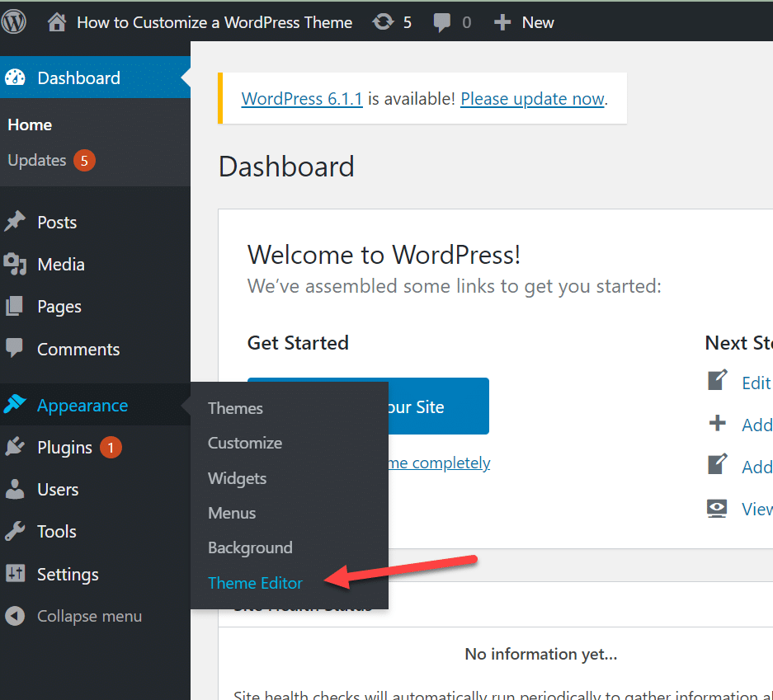This screenshot has height=700, width=773.
Task: Select Background in Appearance flyout
Action: click(250, 547)
